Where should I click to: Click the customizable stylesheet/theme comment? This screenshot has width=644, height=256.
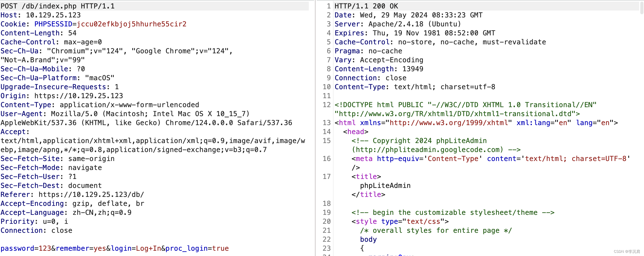453,212
